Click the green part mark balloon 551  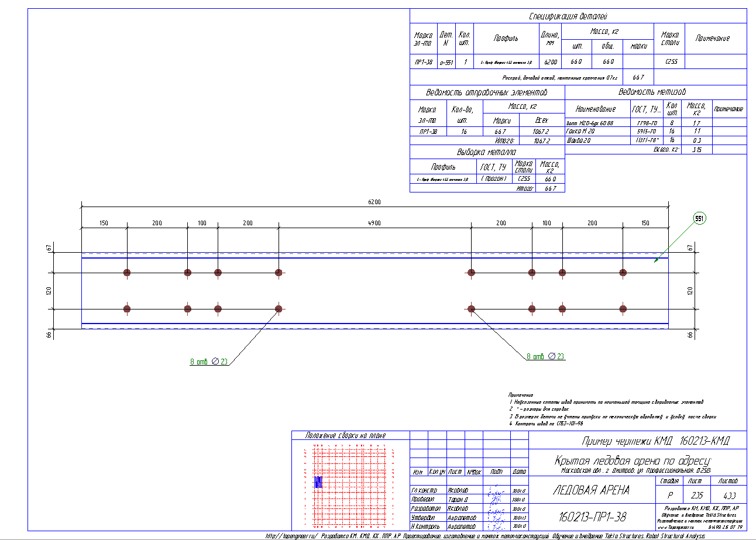coord(699,218)
